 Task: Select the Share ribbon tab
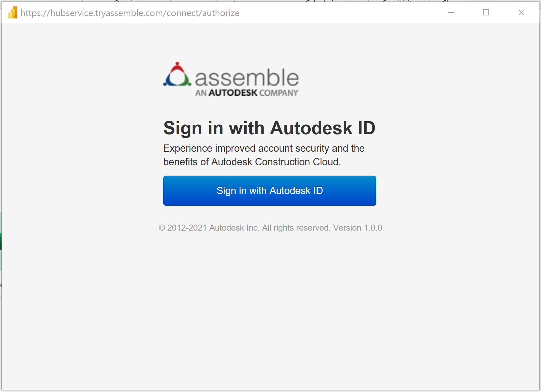(x=452, y=2)
